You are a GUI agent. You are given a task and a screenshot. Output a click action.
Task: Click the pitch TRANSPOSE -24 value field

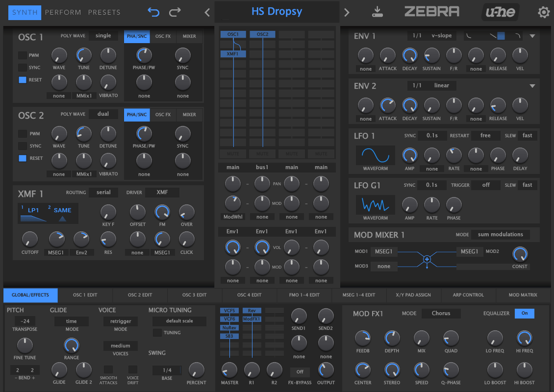25,321
